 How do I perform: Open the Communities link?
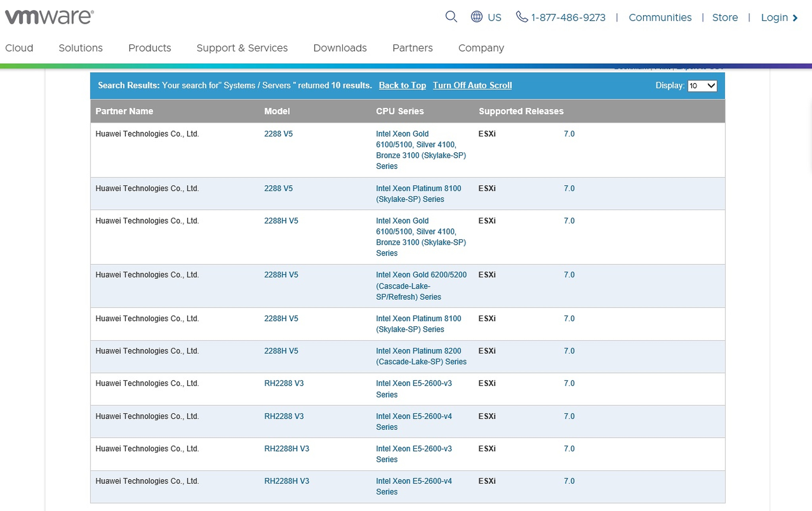point(660,17)
